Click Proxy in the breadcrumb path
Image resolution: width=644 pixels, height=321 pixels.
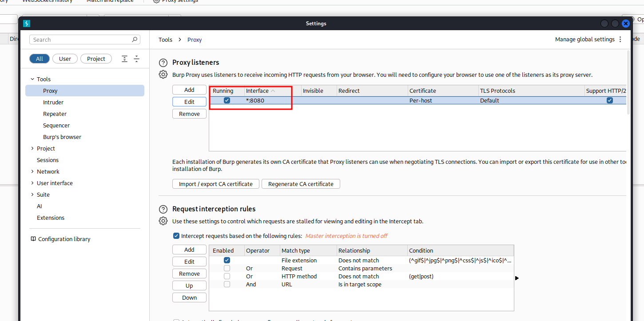(195, 40)
